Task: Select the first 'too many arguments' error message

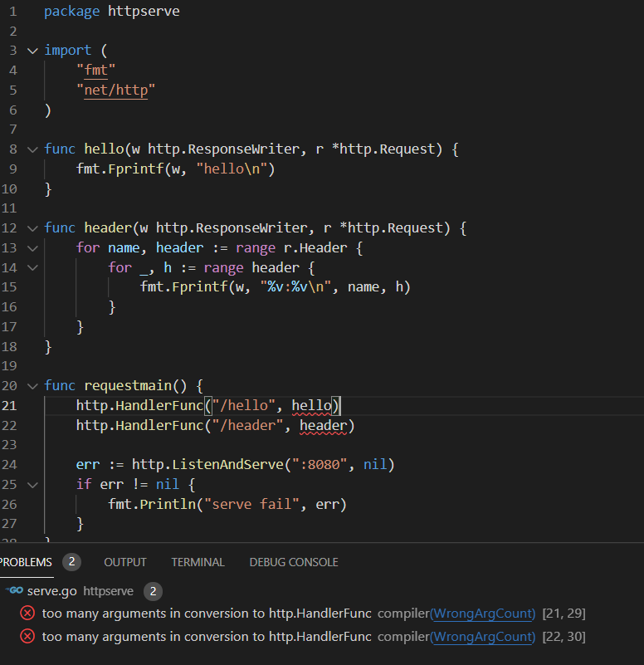Action: tap(207, 614)
